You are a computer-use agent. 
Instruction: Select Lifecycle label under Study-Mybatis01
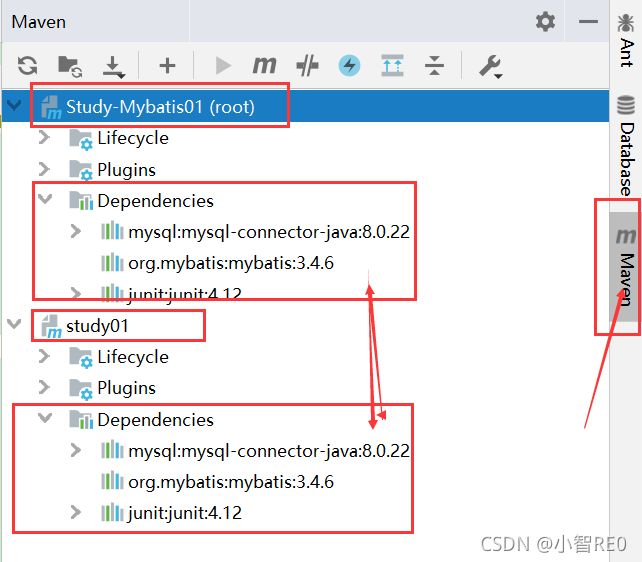tap(133, 138)
